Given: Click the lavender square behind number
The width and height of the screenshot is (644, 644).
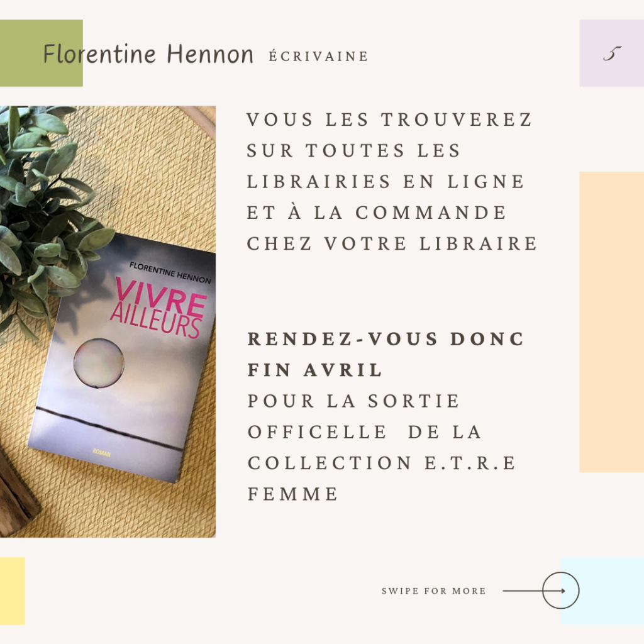Looking at the screenshot, I should (x=611, y=53).
